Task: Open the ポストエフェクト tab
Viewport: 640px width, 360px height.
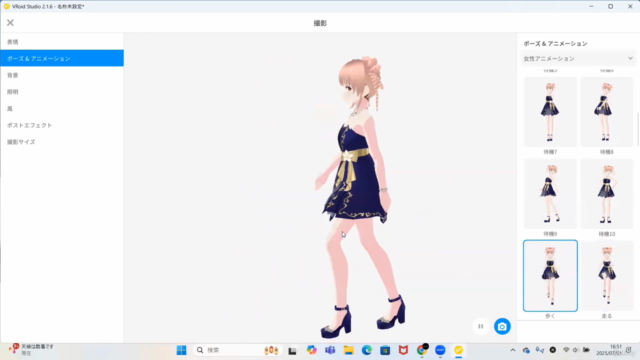Action: (62, 125)
